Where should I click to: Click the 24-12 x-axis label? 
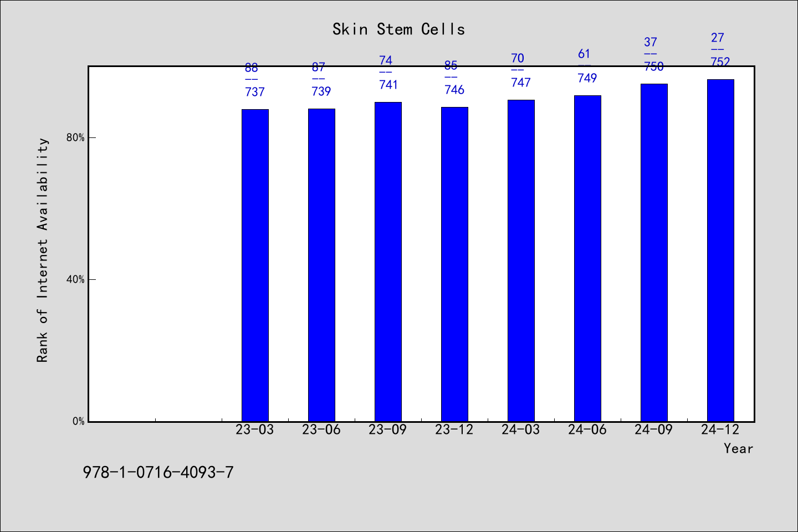click(720, 429)
